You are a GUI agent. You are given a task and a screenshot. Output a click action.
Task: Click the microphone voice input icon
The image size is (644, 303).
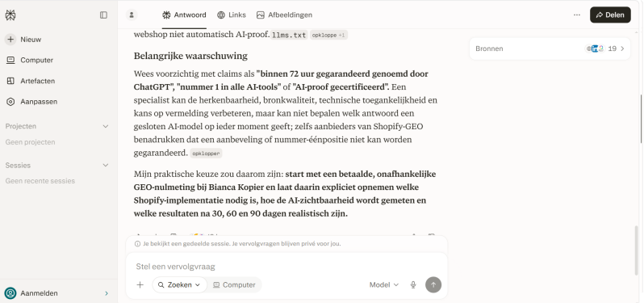pos(413,285)
